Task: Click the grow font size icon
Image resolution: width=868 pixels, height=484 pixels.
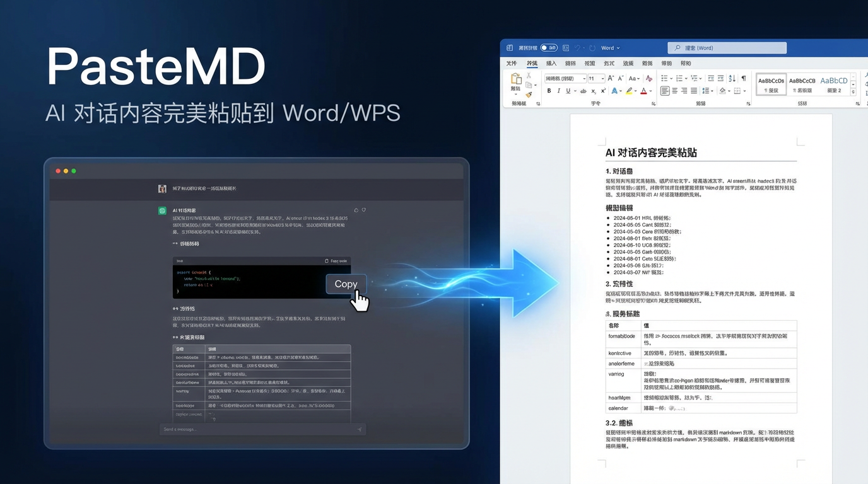Action: 610,78
